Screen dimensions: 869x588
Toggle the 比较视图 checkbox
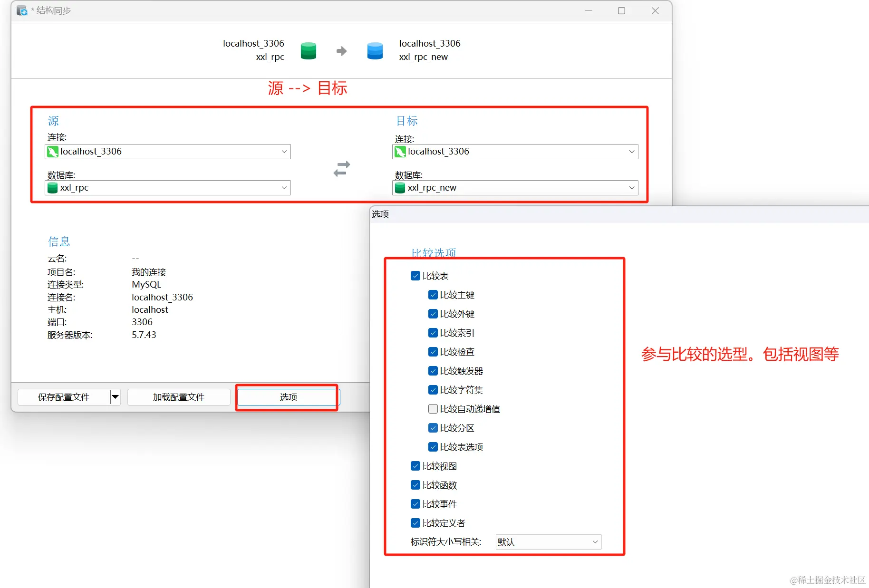(415, 466)
